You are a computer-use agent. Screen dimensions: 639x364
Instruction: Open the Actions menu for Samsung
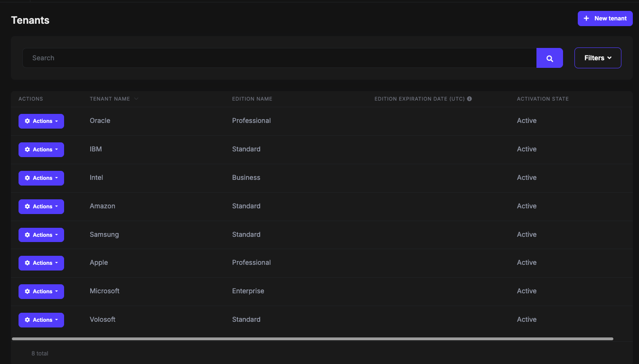(x=41, y=235)
